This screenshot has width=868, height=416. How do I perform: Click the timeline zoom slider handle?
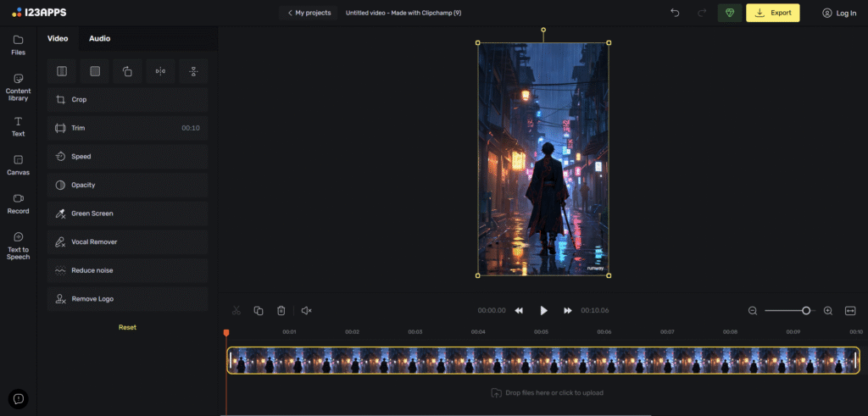[x=806, y=311]
